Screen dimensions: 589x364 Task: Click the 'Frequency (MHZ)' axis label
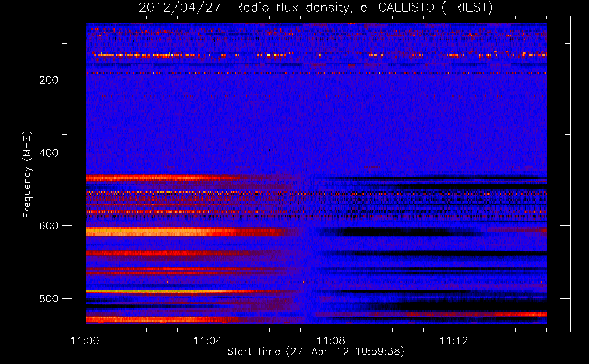pyautogui.click(x=27, y=175)
